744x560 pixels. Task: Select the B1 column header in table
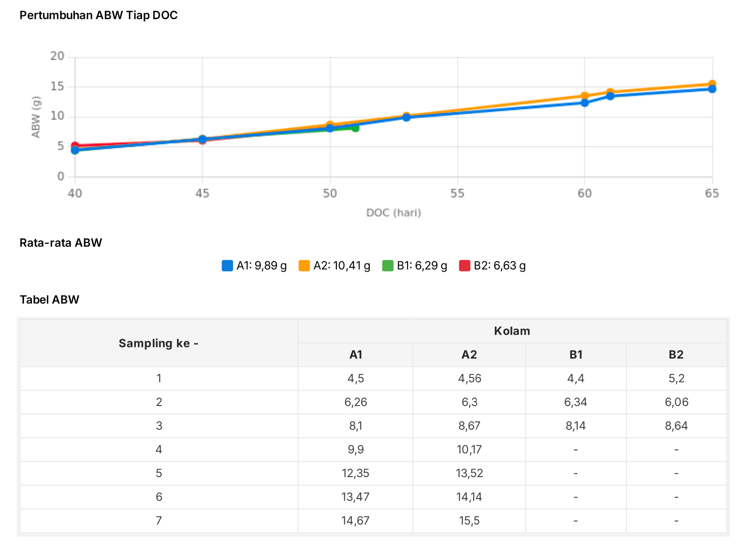tap(576, 355)
